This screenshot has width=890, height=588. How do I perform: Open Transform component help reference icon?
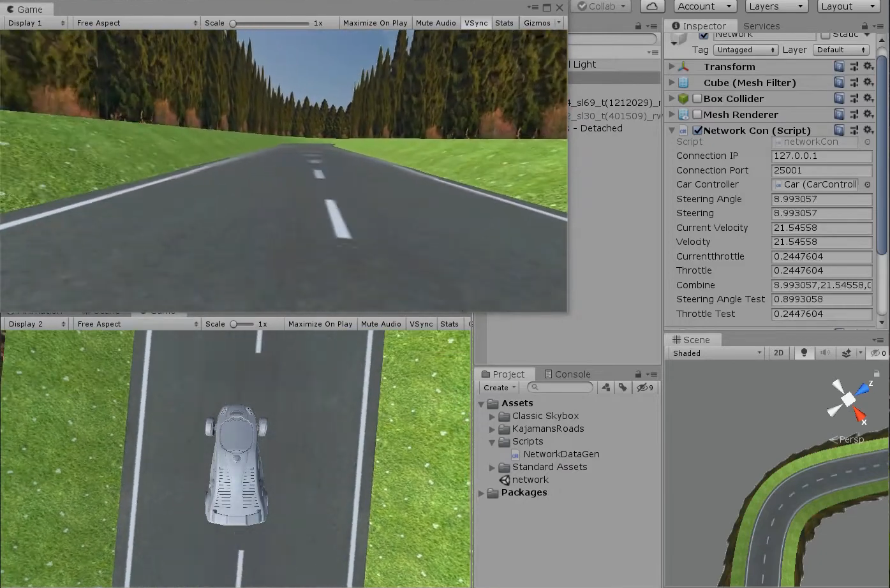click(x=839, y=67)
